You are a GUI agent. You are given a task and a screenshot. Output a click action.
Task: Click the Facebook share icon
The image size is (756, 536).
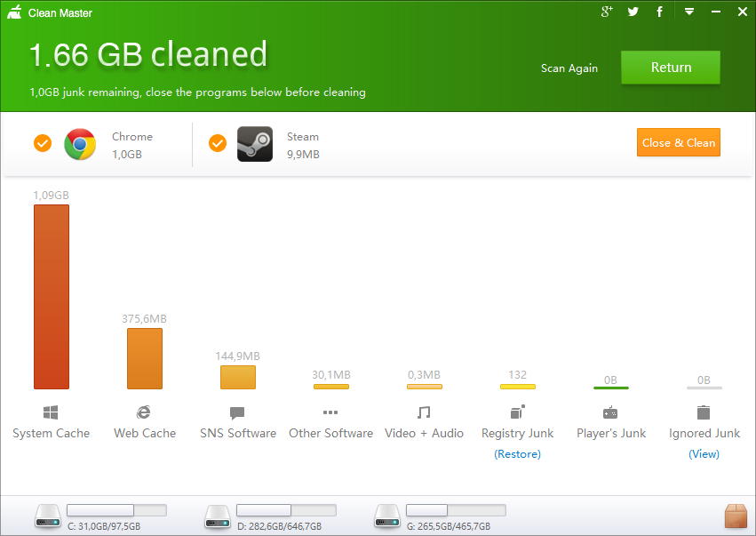(659, 12)
